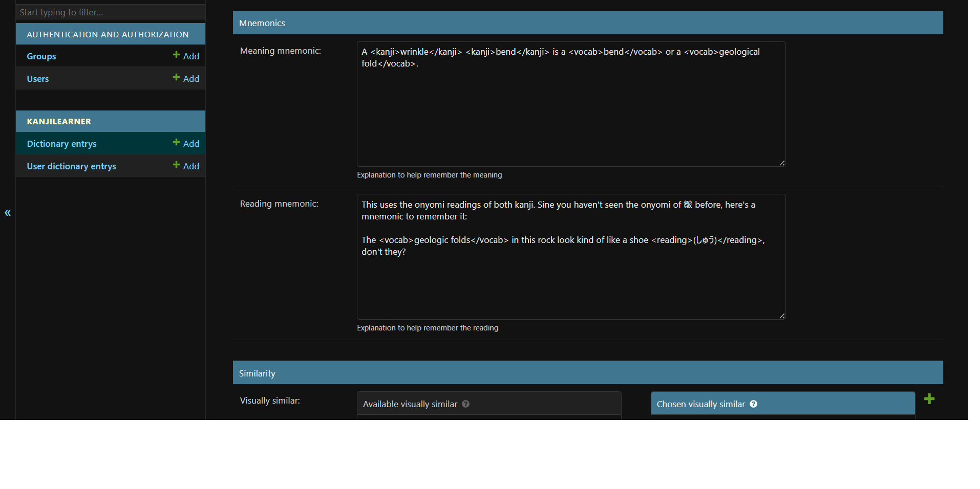Focus the sidebar filter search box
Image resolution: width=980 pixels, height=489 pixels.
point(110,12)
